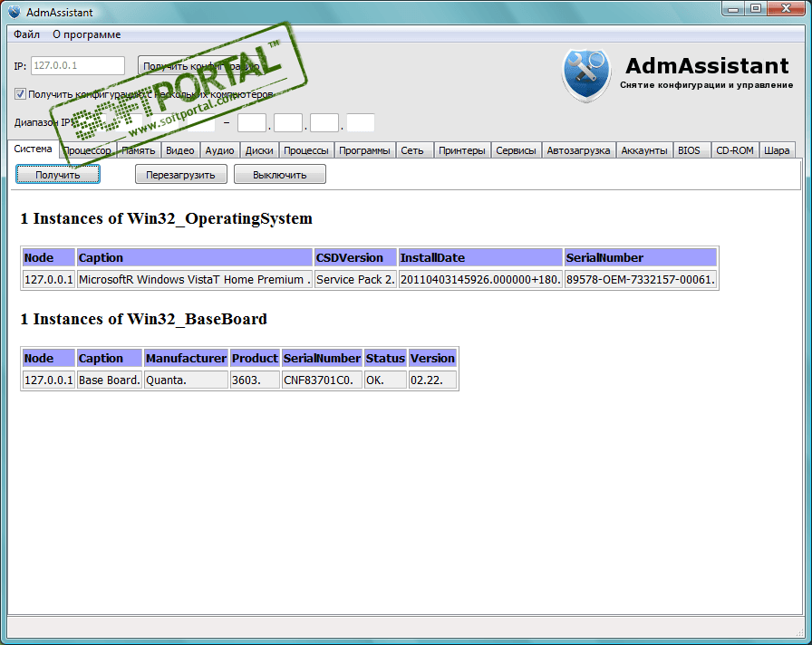This screenshot has height=645, width=812.
Task: Open the Программы tab
Action: click(364, 150)
